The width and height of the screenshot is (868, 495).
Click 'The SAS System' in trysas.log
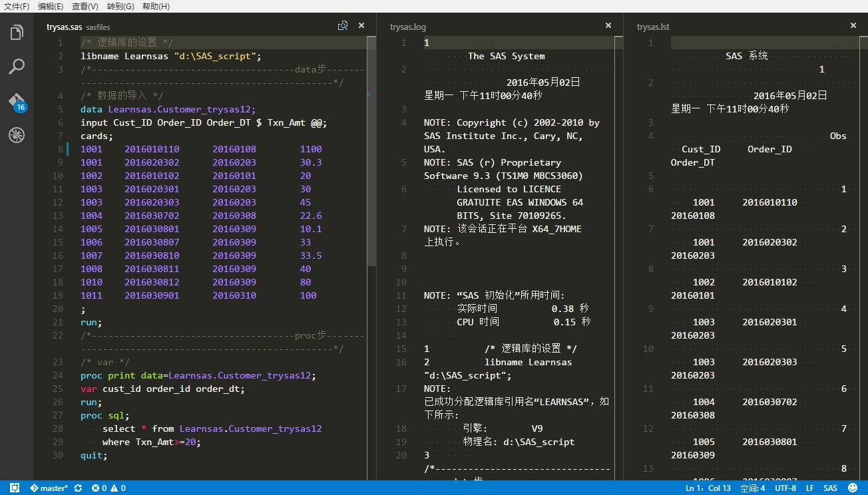pos(507,56)
